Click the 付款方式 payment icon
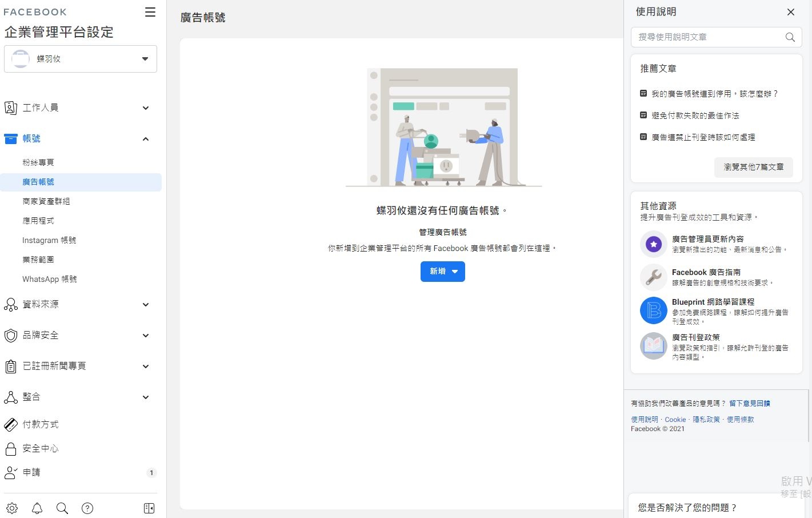This screenshot has width=812, height=518. click(10, 424)
